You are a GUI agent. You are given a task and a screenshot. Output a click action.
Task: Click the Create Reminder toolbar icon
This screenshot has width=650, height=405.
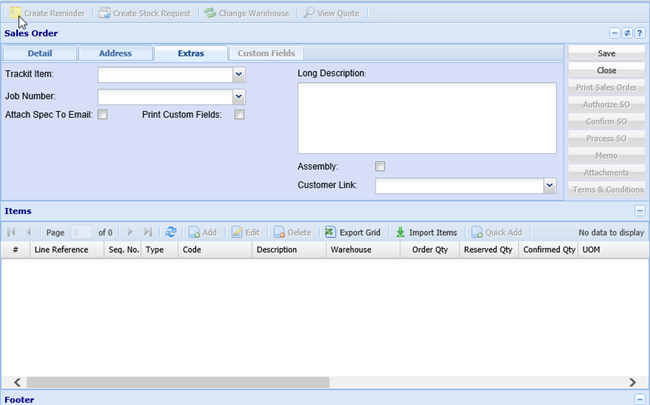coord(16,14)
